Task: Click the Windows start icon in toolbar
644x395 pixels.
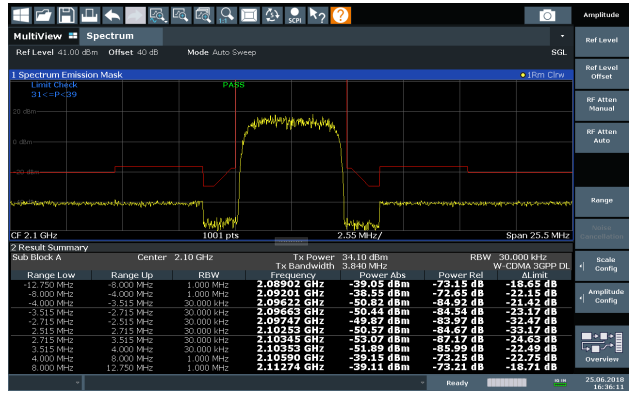Action: pos(21,16)
